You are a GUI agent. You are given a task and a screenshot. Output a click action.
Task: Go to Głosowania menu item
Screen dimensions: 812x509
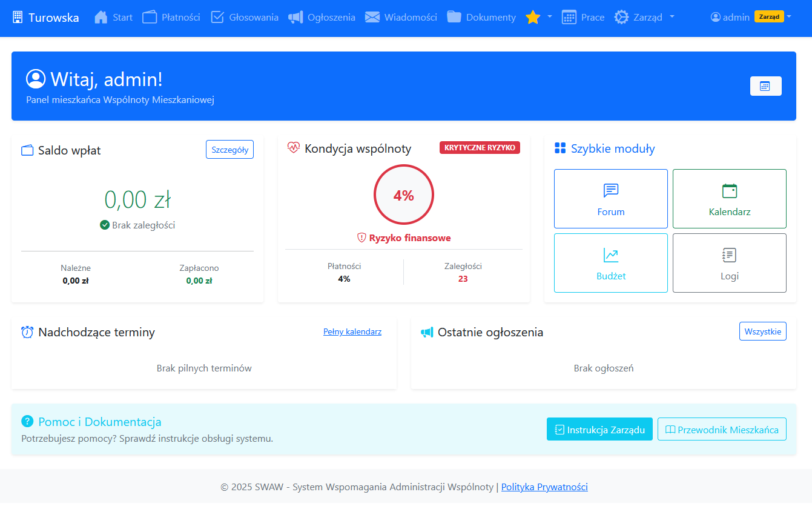pos(254,17)
